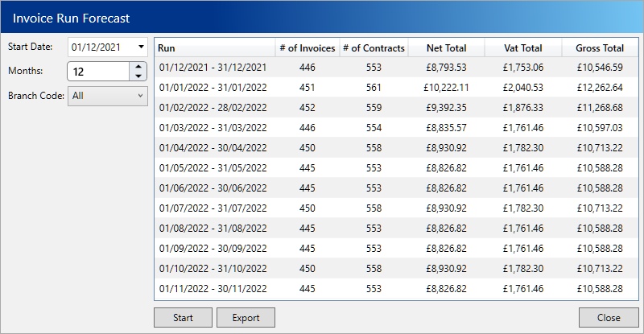Click the Months value field
644x334 pixels.
tap(98, 72)
